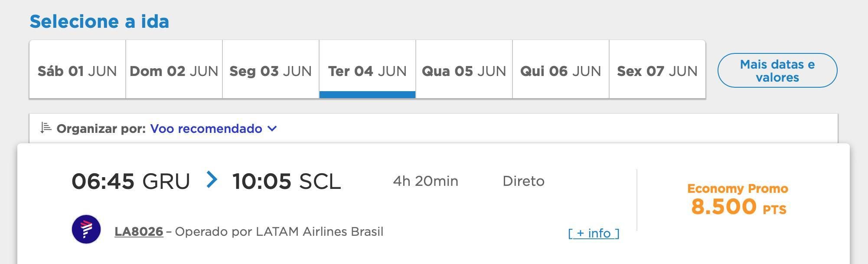The width and height of the screenshot is (868, 264).
Task: Go to the Qui 06 JUN tab
Action: click(x=561, y=71)
